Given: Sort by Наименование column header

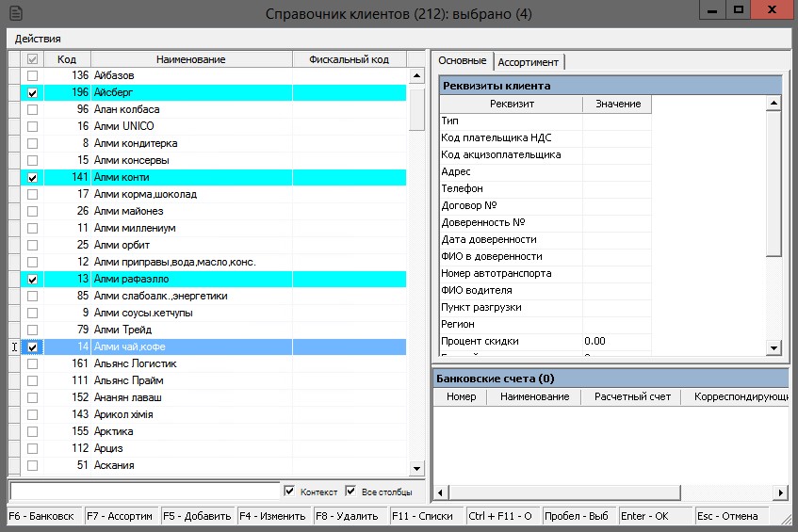Looking at the screenshot, I should click(x=191, y=59).
